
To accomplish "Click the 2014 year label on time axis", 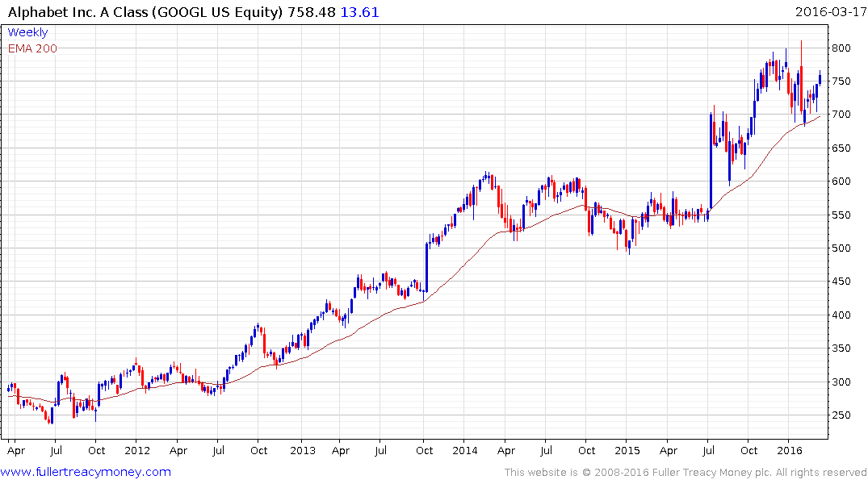I will click(465, 451).
